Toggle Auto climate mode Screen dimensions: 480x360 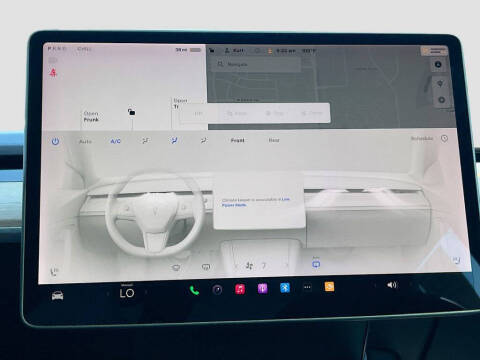(85, 142)
